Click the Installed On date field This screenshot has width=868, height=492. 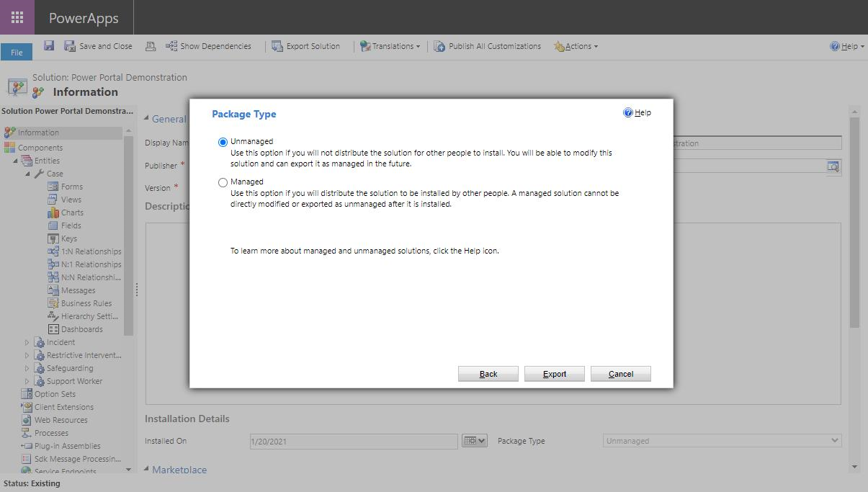pos(353,441)
